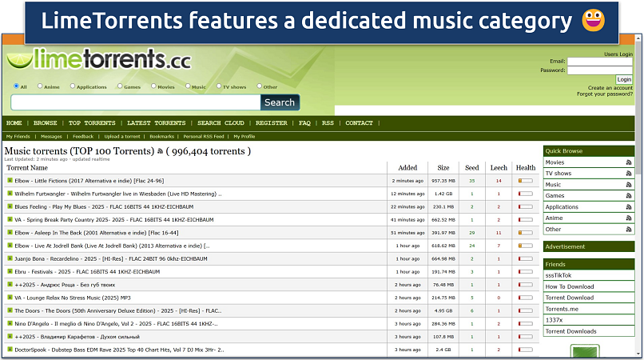The width and height of the screenshot is (644, 360).
Task: Open the ssstikTok friend link
Action: coord(559,275)
